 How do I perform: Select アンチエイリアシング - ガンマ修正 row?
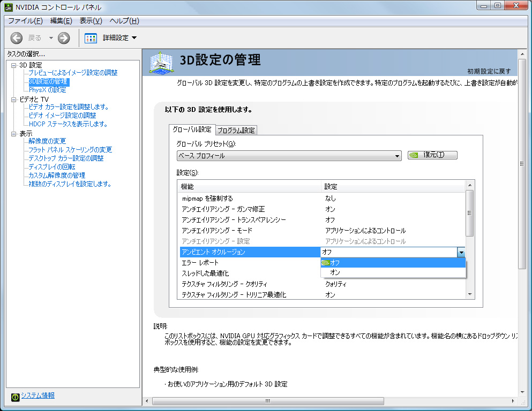point(321,209)
